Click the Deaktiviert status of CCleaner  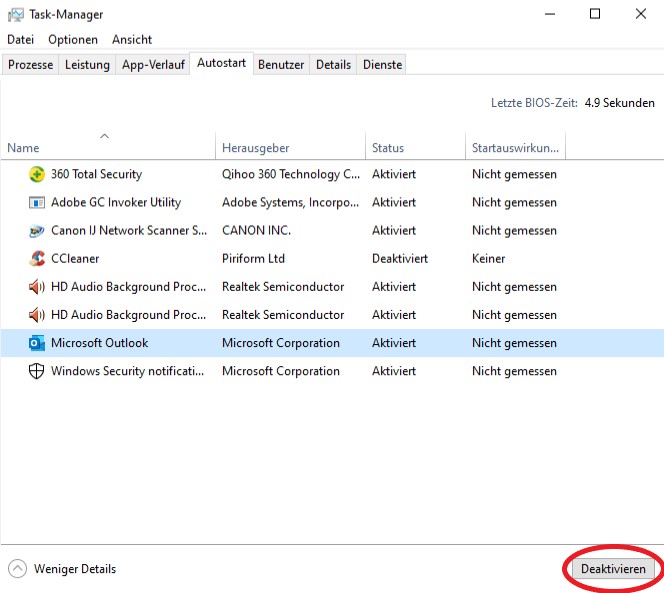pos(400,258)
